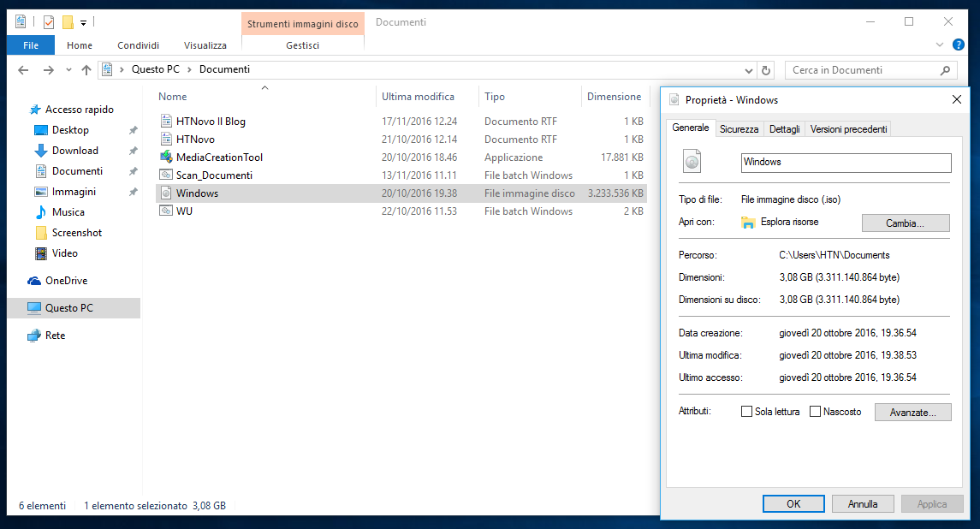
Task: Open Explorer help question mark icon
Action: [958, 45]
